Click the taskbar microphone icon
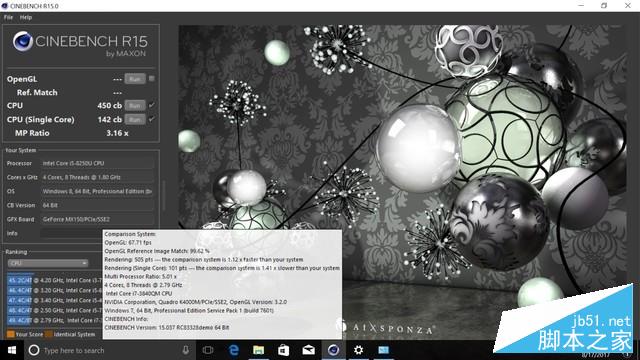Image resolution: width=640 pixels, height=360 pixels. click(186, 350)
